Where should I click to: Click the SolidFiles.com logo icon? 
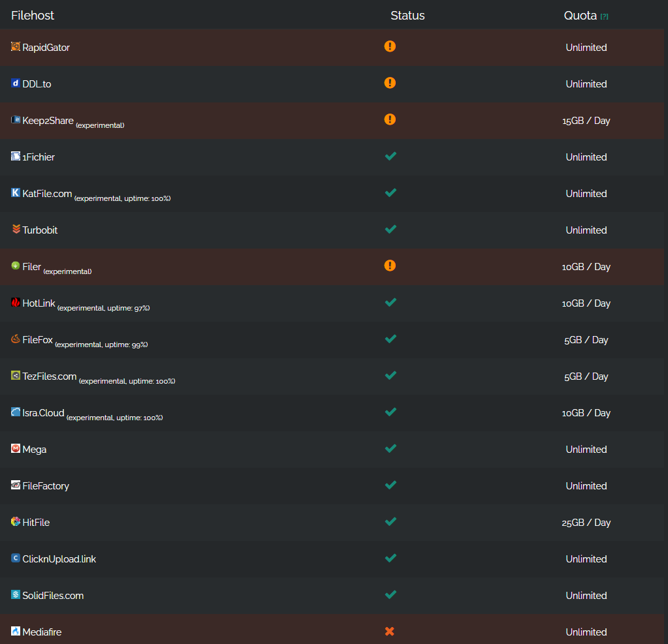(16, 594)
